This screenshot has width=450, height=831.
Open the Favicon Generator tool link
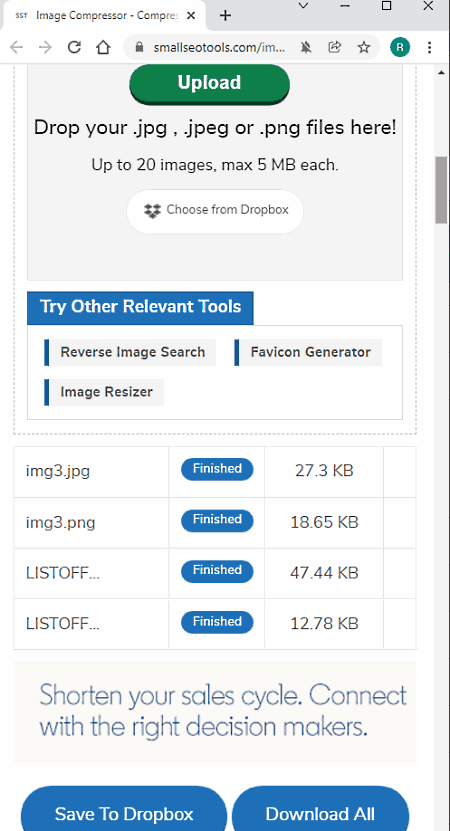click(308, 352)
